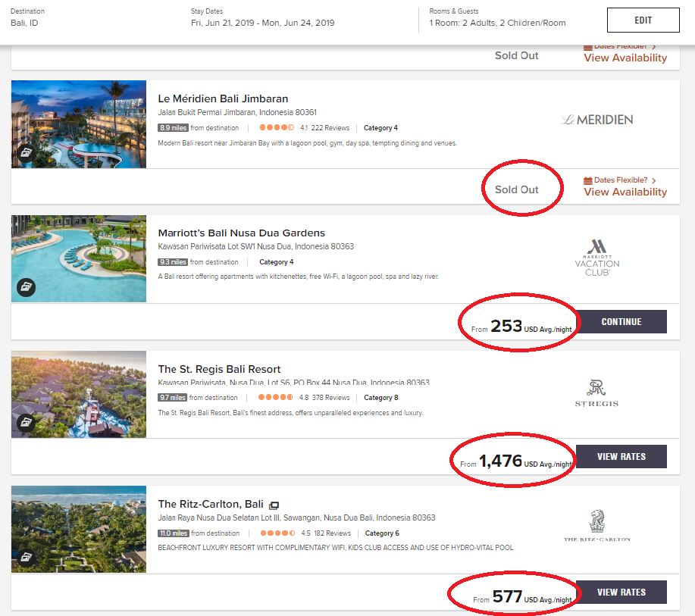Open View Availability link for Le Méridien Bali Jimbaran
The width and height of the screenshot is (695, 616).
[625, 192]
